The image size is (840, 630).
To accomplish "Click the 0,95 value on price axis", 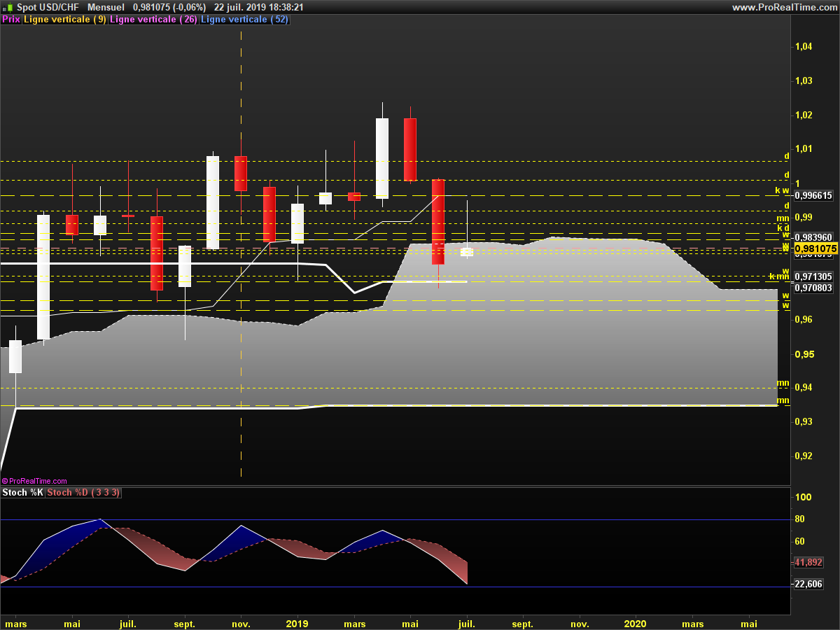I will (x=804, y=354).
